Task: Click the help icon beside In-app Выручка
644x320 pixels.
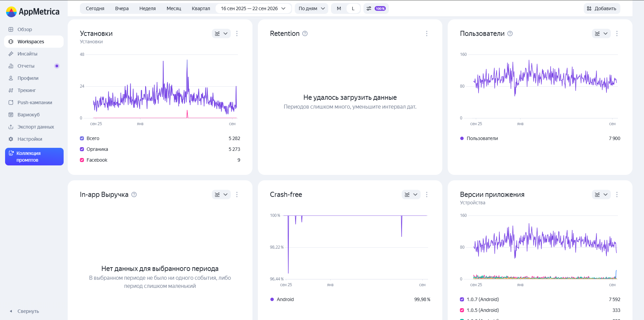Action: (134, 195)
